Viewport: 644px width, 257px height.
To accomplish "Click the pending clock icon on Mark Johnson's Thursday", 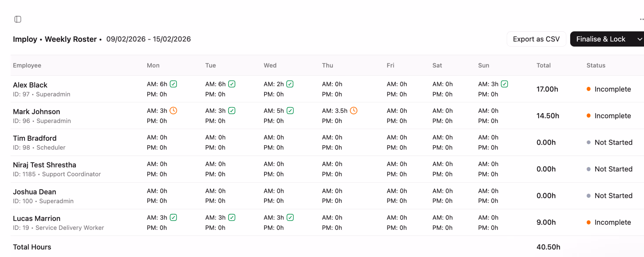I will coord(353,110).
